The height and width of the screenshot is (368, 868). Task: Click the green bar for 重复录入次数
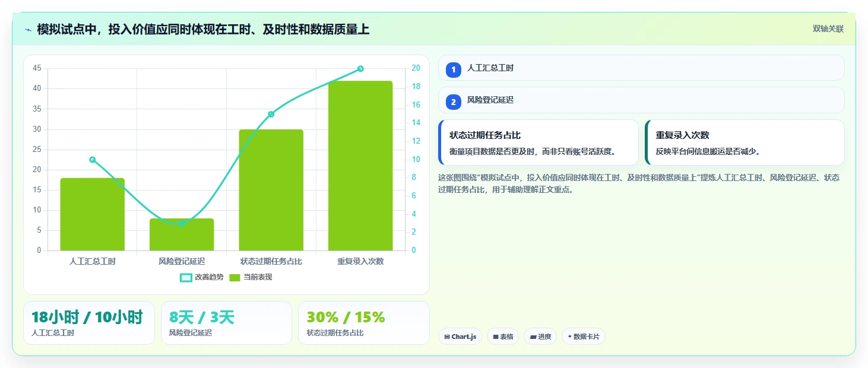(x=360, y=166)
